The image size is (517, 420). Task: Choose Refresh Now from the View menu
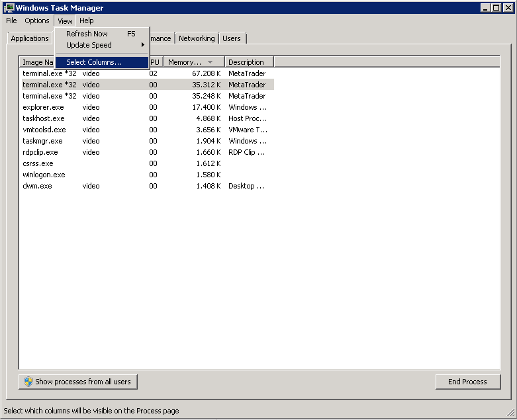tap(101, 34)
